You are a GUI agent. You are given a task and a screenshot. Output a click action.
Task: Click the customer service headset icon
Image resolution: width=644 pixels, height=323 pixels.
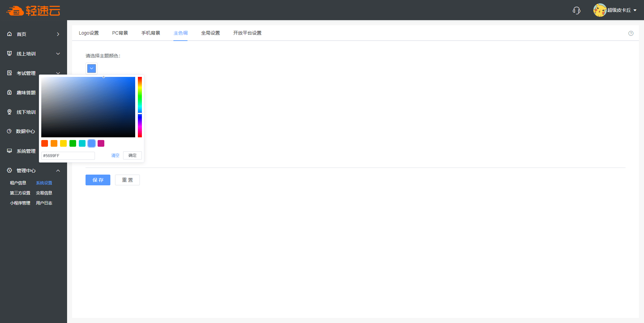576,10
